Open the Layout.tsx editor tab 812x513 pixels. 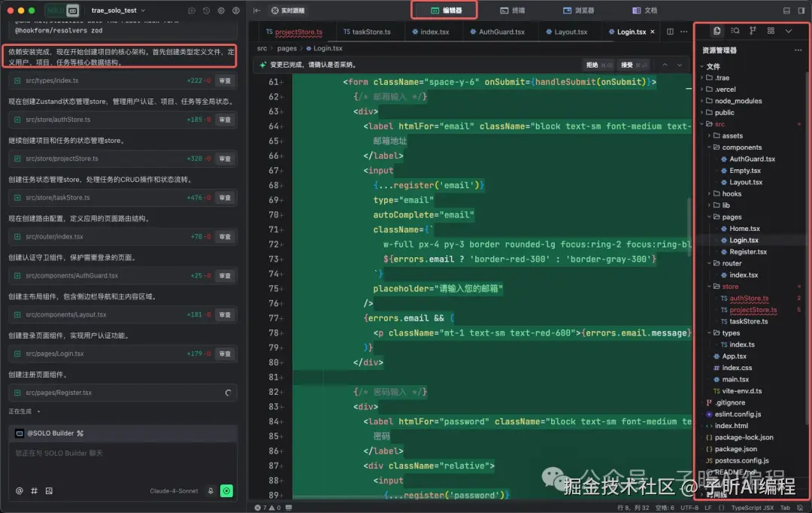(567, 32)
